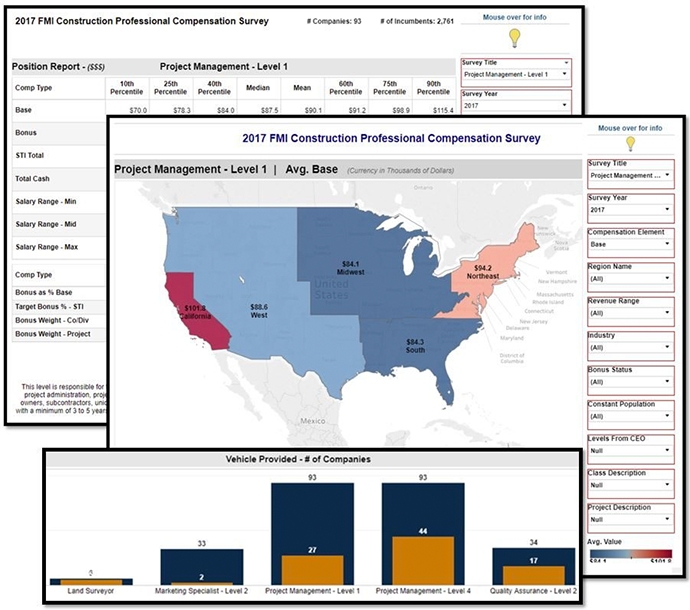Open Survey Title dropdown in Position Report window
This screenshot has width=690, height=610.
[x=516, y=74]
